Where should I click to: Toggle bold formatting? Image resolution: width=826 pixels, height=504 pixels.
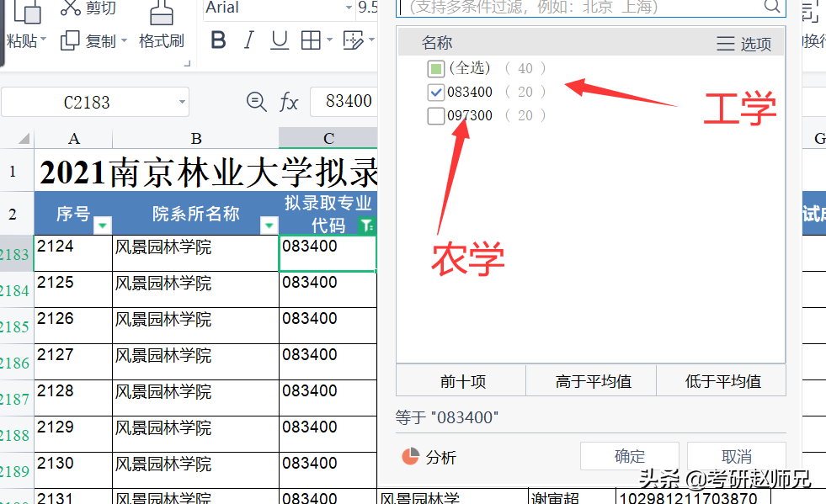coord(218,39)
